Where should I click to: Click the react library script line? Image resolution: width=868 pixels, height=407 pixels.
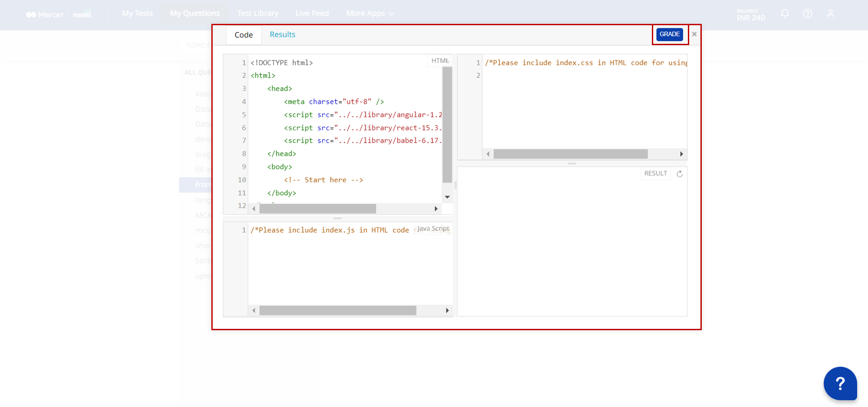pos(363,128)
